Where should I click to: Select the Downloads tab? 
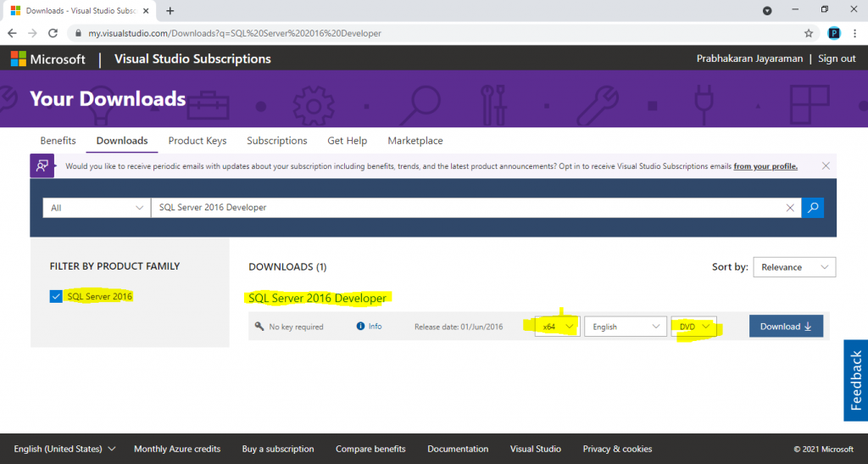click(122, 141)
